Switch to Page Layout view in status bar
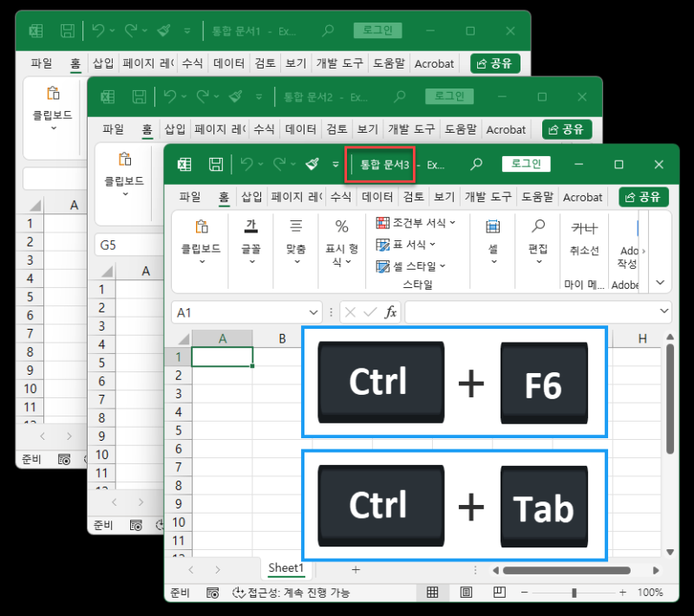Image resolution: width=694 pixels, height=616 pixels. point(466,593)
